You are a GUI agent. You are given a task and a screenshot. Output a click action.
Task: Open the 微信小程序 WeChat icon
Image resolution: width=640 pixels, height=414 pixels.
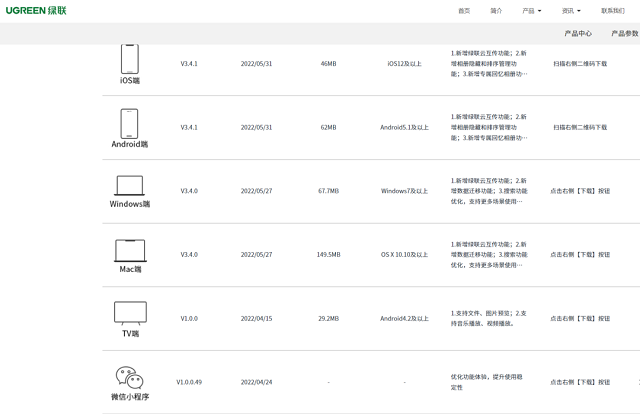tap(129, 377)
